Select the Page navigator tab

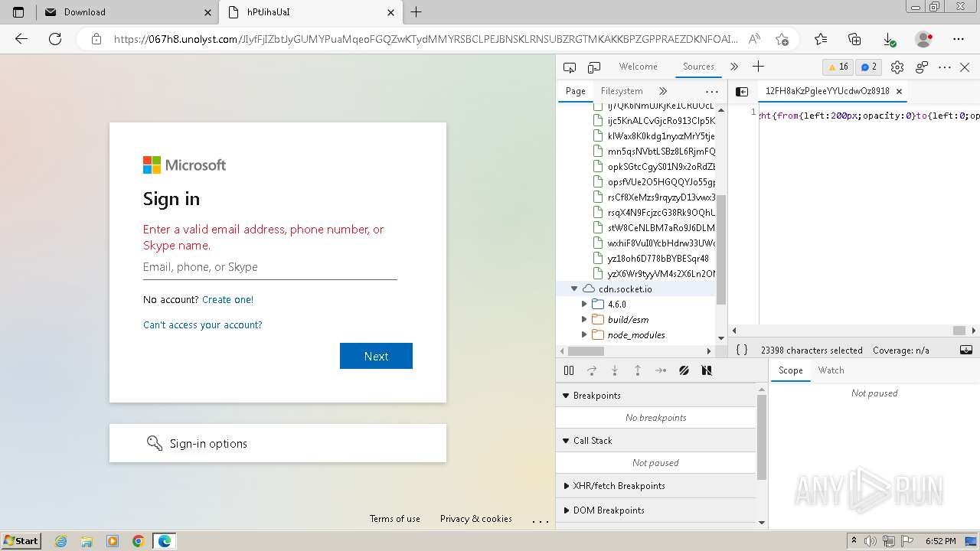pyautogui.click(x=576, y=91)
